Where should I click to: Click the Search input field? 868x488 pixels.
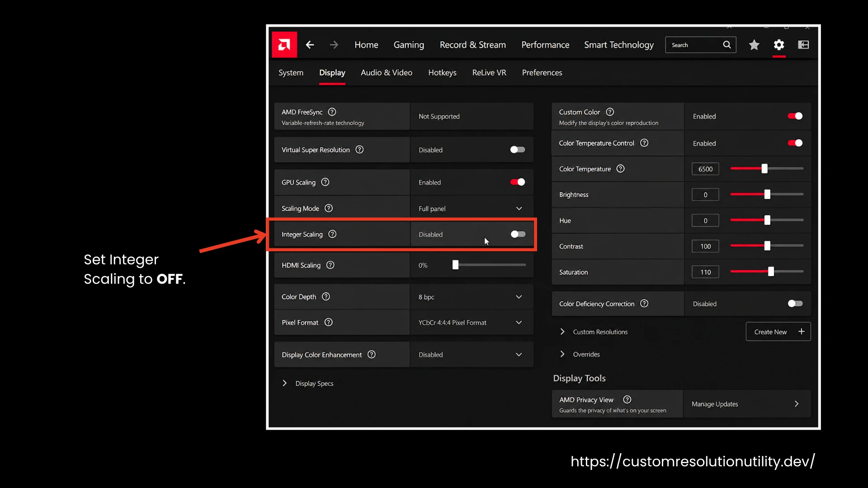(x=700, y=45)
